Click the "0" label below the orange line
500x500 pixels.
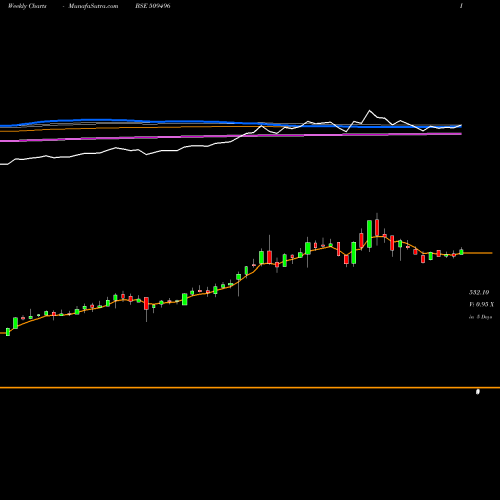point(478,392)
